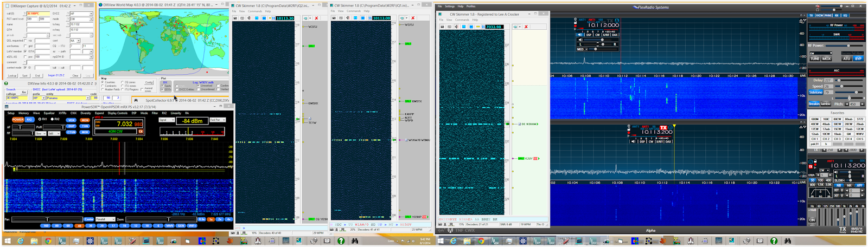Click the speaker icon in first CW Skimmer toolbar
The height and width of the screenshot is (247, 868).
coord(249,18)
